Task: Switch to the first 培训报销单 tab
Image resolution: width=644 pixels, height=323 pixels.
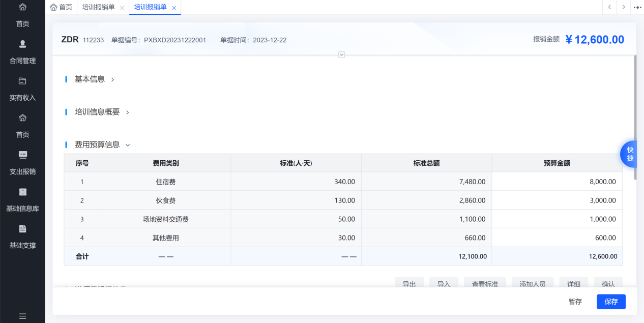Action: [98, 7]
